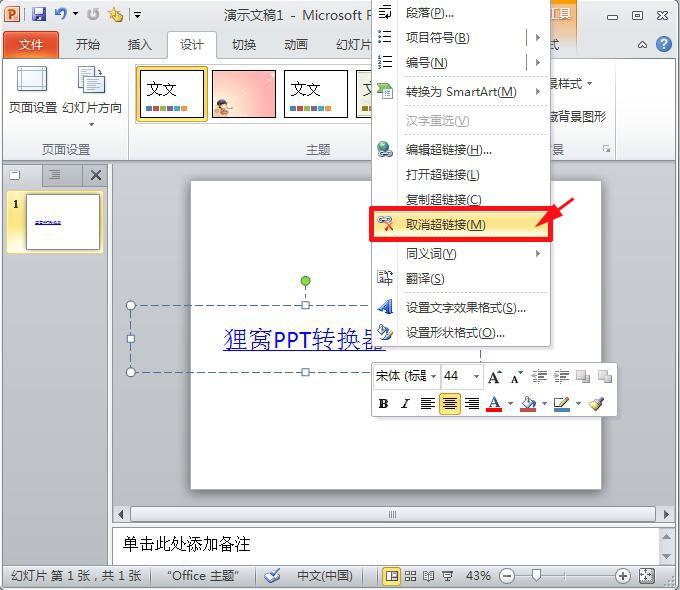680x590 pixels.
Task: Switch to slide sorter view icon
Action: pyautogui.click(x=410, y=576)
